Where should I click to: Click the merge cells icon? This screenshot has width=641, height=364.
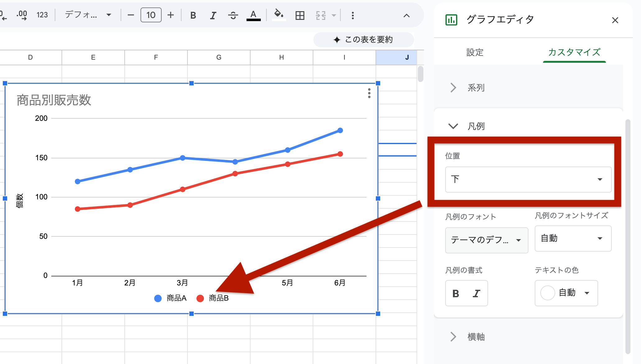pyautogui.click(x=320, y=15)
